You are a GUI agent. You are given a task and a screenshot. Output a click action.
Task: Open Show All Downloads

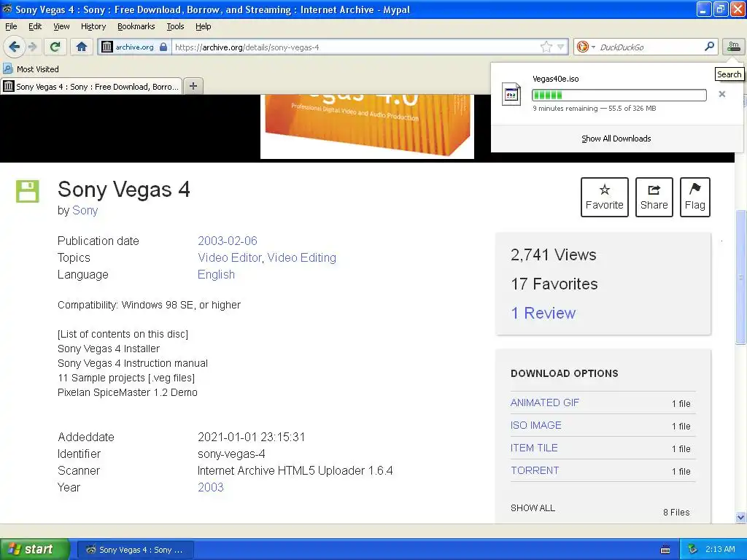coord(616,139)
